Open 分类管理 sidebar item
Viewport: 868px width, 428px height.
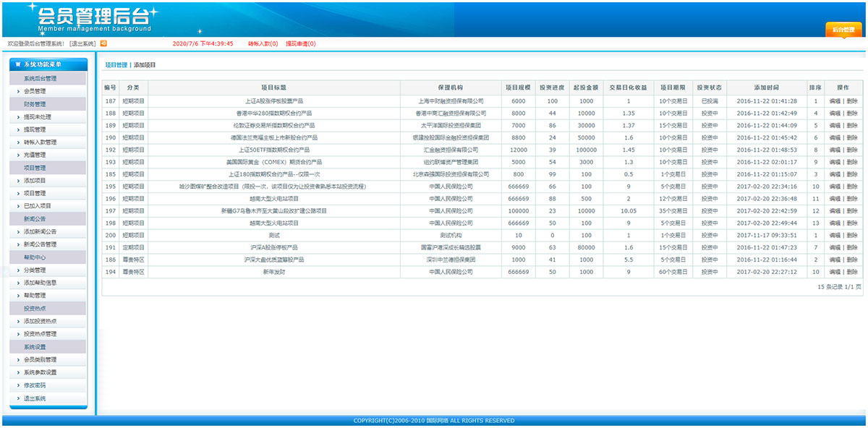coord(35,270)
